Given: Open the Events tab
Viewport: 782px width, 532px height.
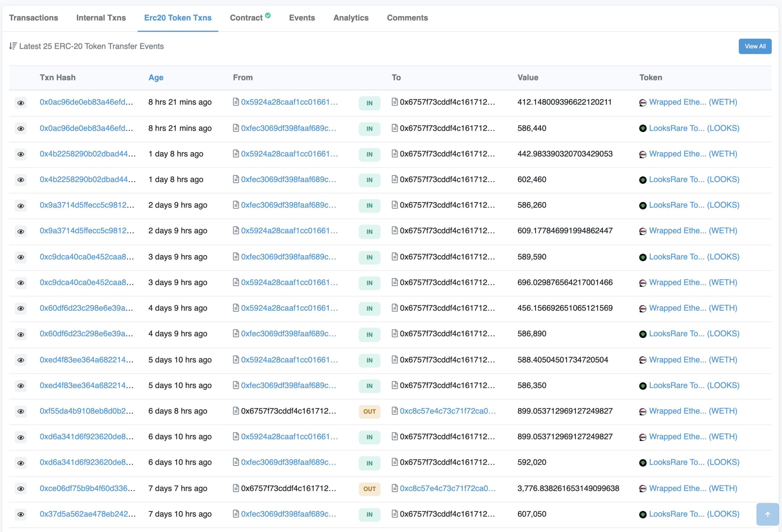Looking at the screenshot, I should (x=302, y=18).
